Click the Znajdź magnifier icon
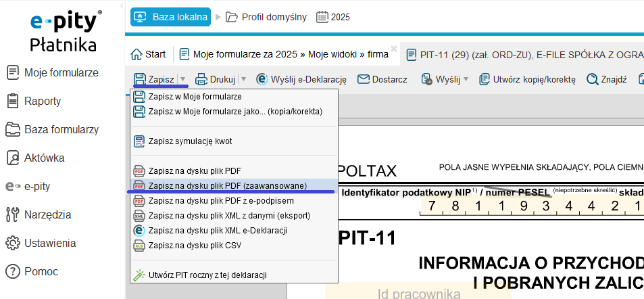 point(593,80)
